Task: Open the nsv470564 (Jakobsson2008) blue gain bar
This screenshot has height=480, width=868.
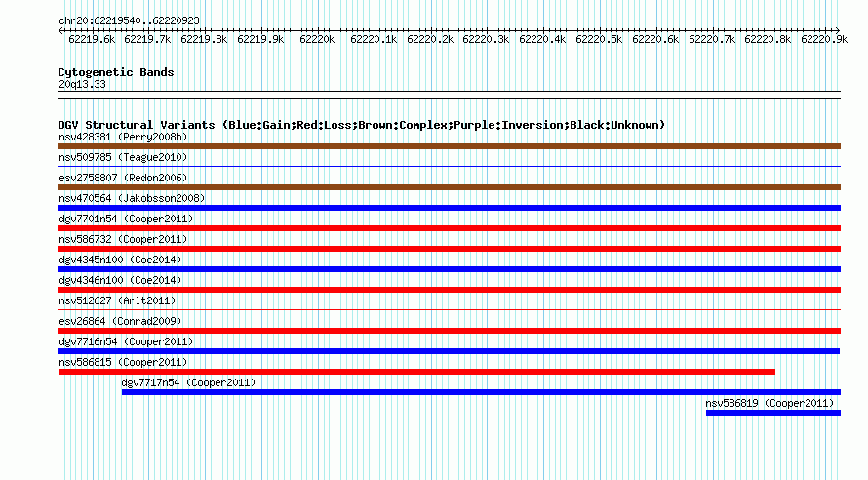Action: (x=449, y=208)
